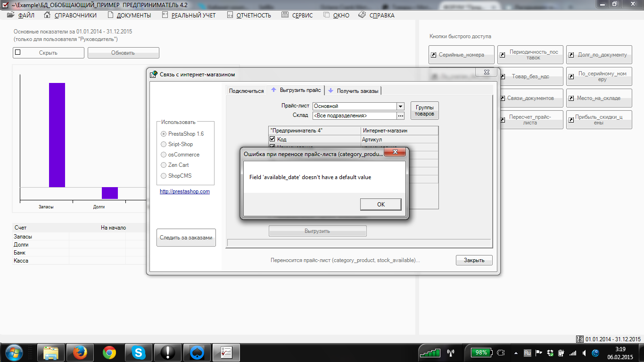Choose the osCommerce radio option
Viewport: 644px width, 362px height.
point(164,155)
